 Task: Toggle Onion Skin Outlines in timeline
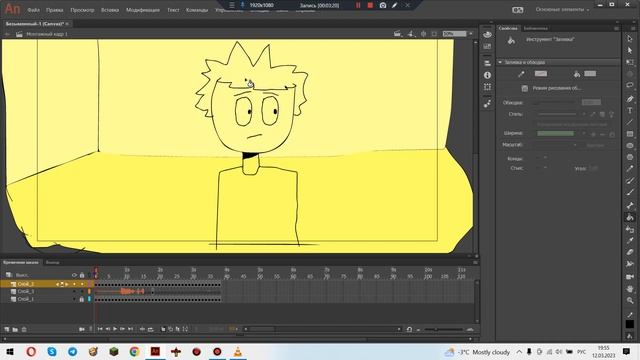(170, 329)
